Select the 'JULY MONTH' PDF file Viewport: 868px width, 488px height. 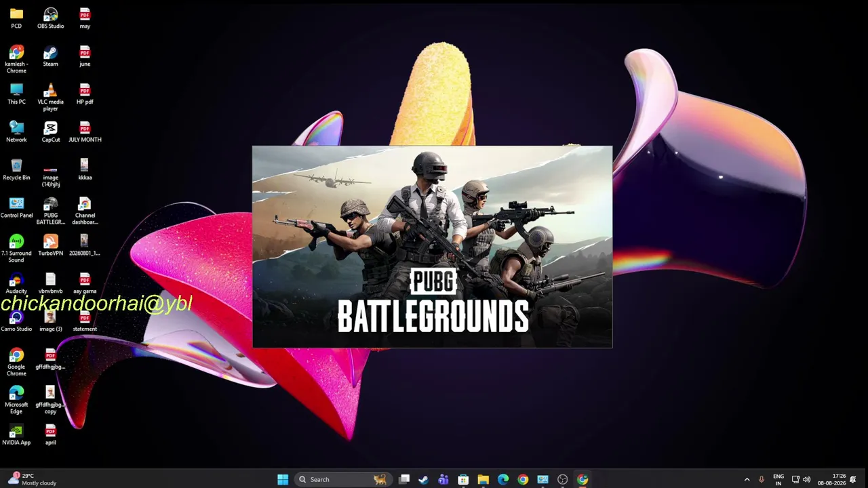pyautogui.click(x=85, y=132)
